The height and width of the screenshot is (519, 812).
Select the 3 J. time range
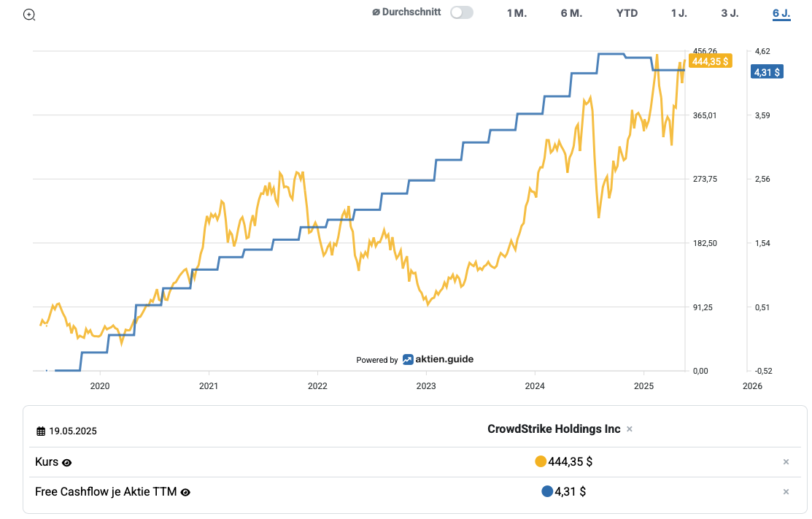pos(730,13)
